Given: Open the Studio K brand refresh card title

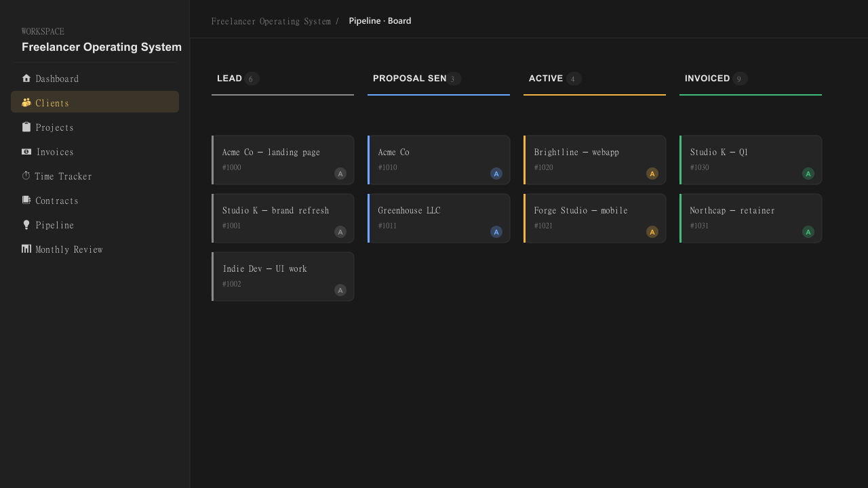Looking at the screenshot, I should point(275,210).
